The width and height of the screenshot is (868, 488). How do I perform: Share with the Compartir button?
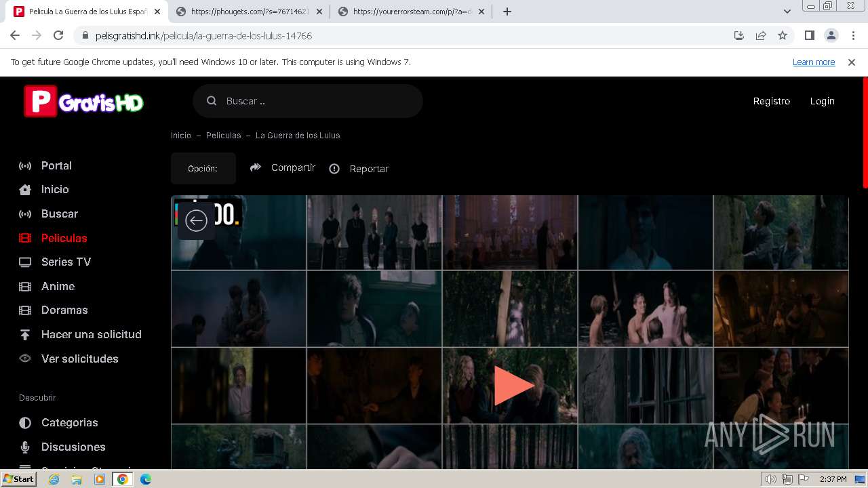[283, 167]
